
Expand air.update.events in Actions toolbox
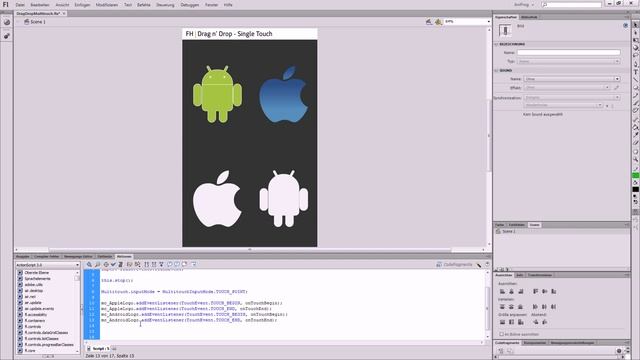[x=20, y=309]
